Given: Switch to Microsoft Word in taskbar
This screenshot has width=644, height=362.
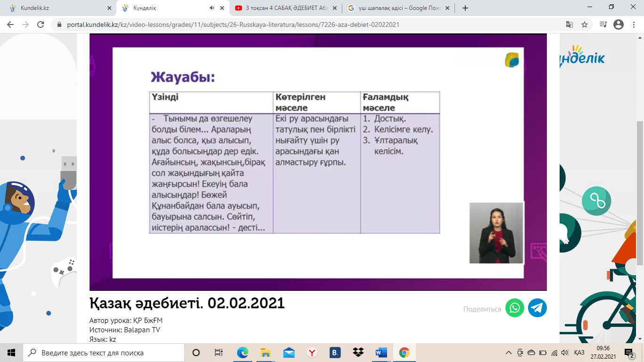Looking at the screenshot, I should point(381,353).
